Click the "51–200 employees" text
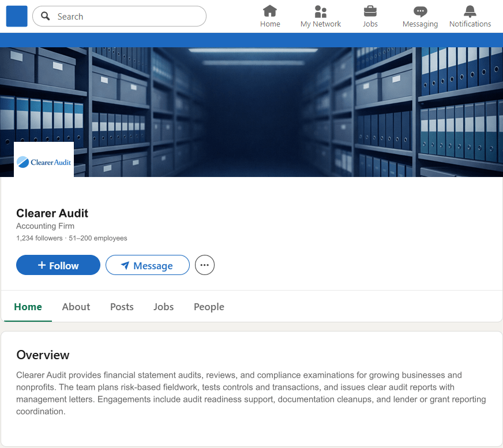This screenshot has height=448, width=503. coord(98,238)
